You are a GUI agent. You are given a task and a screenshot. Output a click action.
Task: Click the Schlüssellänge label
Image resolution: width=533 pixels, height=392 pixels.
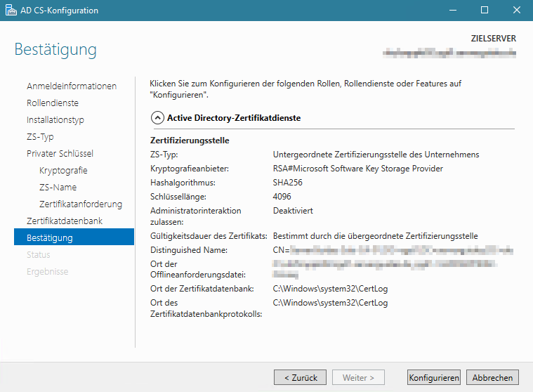coord(178,197)
